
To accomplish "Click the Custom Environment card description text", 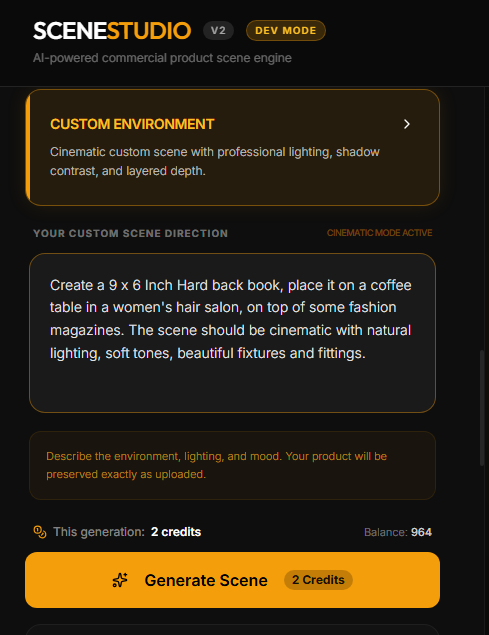I will pyautogui.click(x=215, y=161).
